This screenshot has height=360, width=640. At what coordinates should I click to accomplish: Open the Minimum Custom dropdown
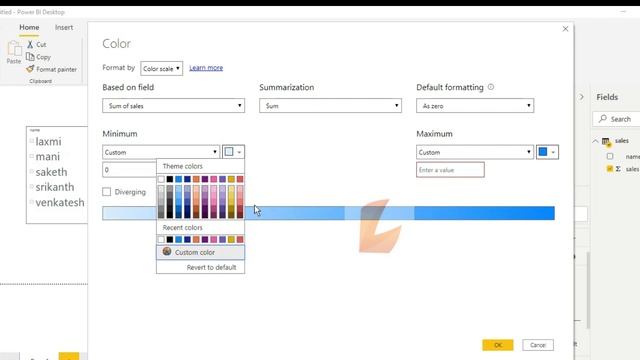(161, 152)
